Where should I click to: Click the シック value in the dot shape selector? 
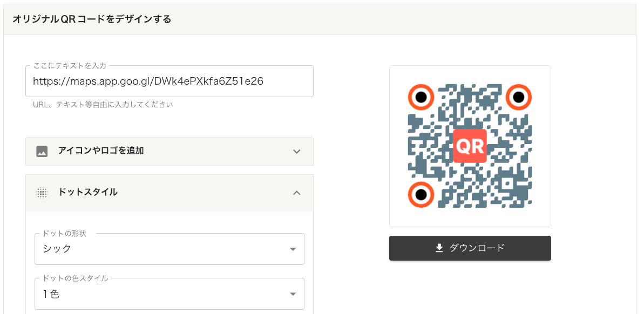[x=57, y=249]
